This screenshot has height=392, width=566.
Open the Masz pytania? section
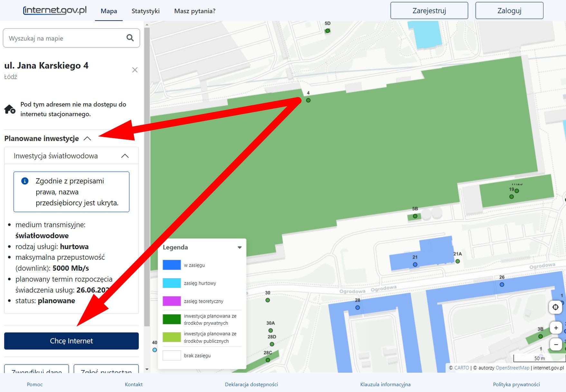(194, 11)
